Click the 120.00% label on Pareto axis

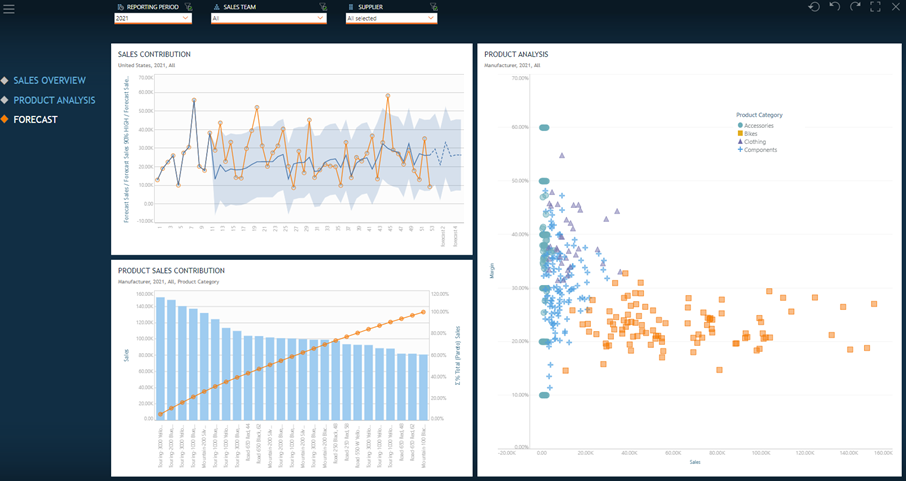pyautogui.click(x=440, y=294)
